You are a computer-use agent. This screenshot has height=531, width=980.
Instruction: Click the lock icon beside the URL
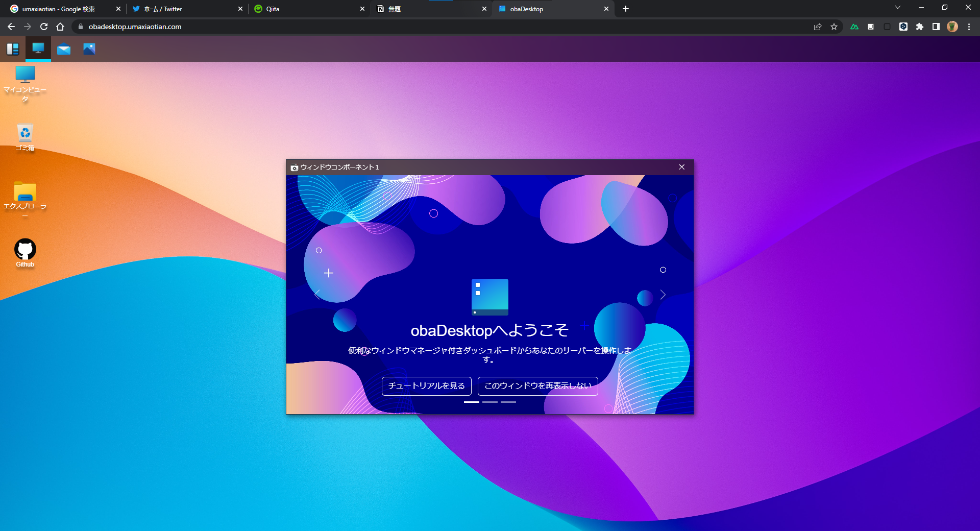pyautogui.click(x=81, y=27)
